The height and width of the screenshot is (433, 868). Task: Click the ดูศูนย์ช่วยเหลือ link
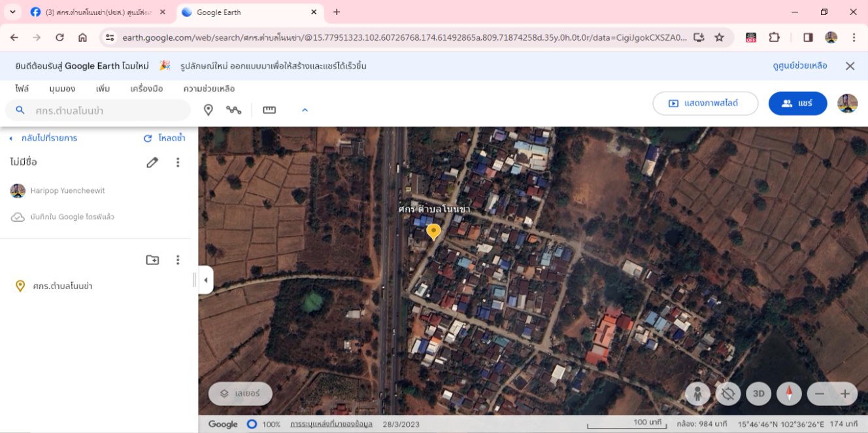click(x=800, y=65)
